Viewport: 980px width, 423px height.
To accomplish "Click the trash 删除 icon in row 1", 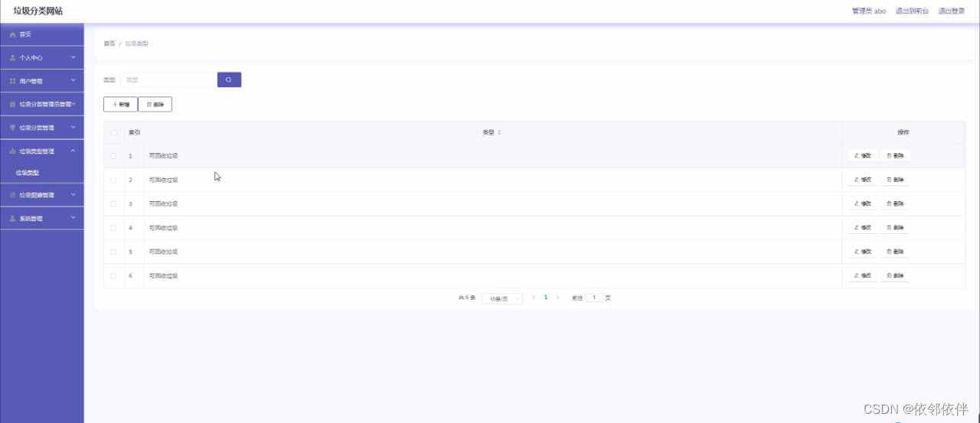I will 889,155.
